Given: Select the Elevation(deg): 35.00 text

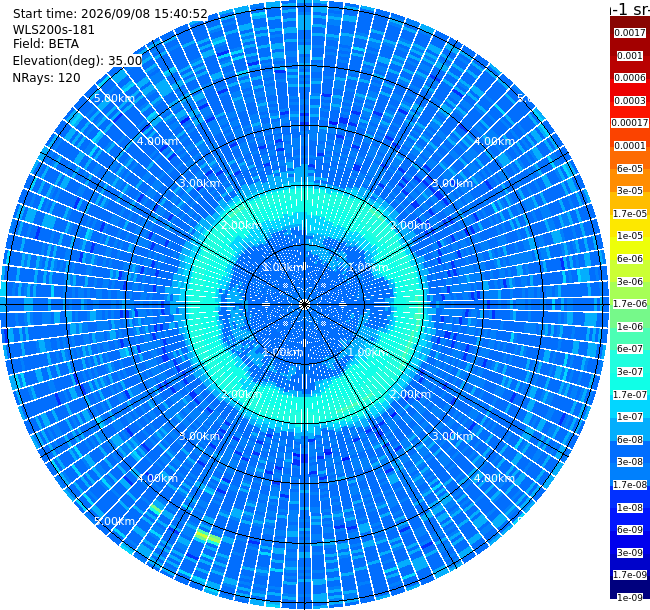Looking at the screenshot, I should pyautogui.click(x=78, y=61).
